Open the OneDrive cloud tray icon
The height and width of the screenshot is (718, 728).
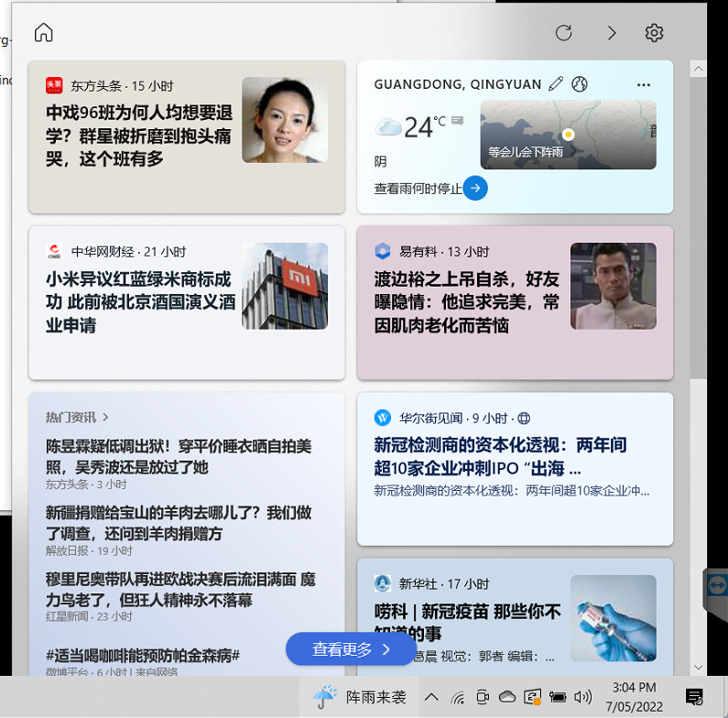click(x=507, y=697)
